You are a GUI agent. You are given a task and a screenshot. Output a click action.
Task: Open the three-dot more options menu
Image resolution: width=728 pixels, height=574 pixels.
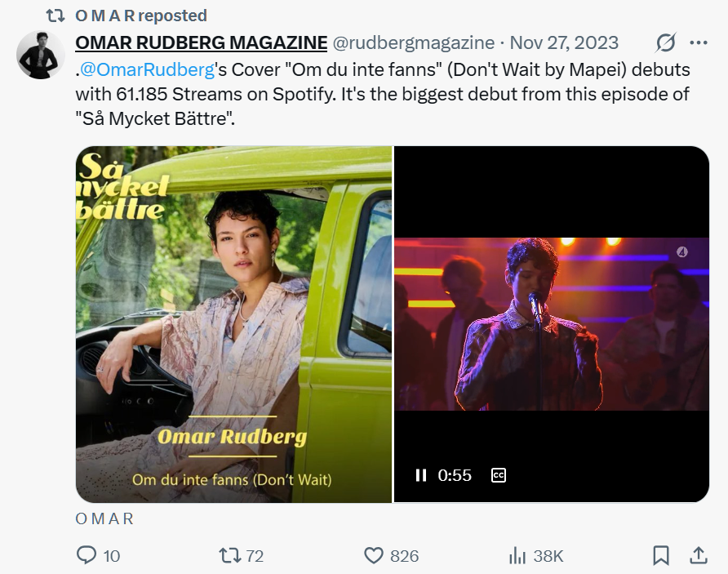[699, 42]
